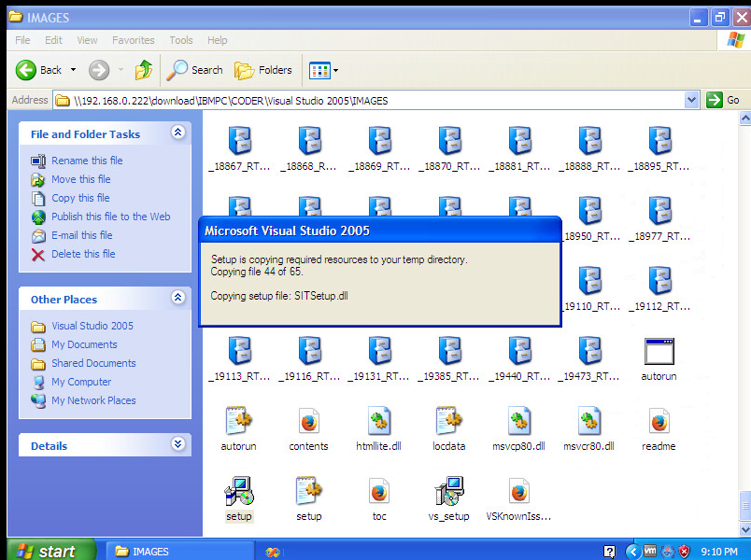Image resolution: width=751 pixels, height=560 pixels.
Task: Expand the Details panel
Action: pyautogui.click(x=177, y=445)
